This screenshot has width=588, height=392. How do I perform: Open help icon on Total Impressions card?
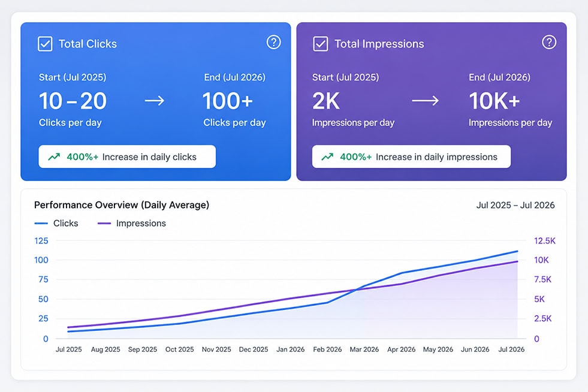tap(549, 42)
